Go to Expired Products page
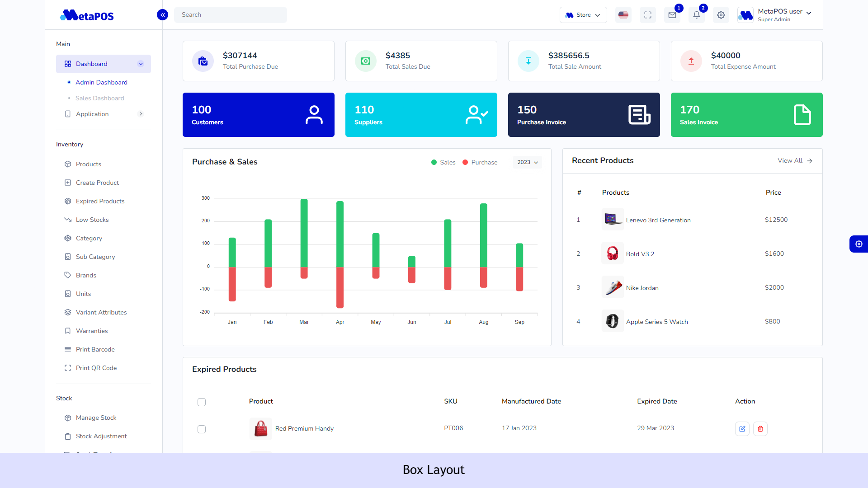 pyautogui.click(x=100, y=201)
